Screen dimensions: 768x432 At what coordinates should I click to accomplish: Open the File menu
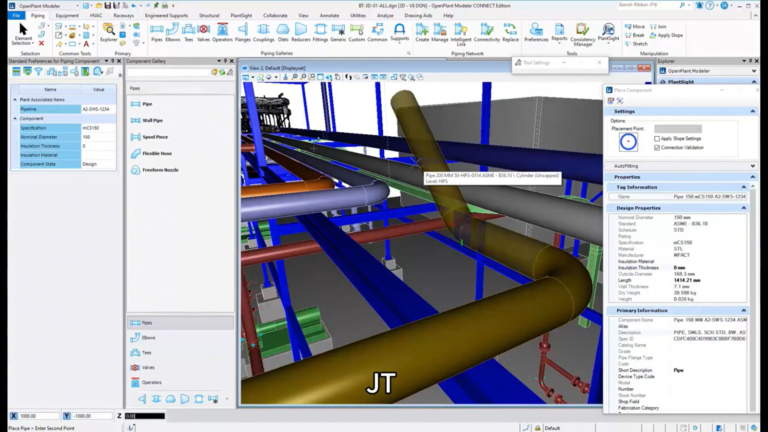(x=16, y=16)
